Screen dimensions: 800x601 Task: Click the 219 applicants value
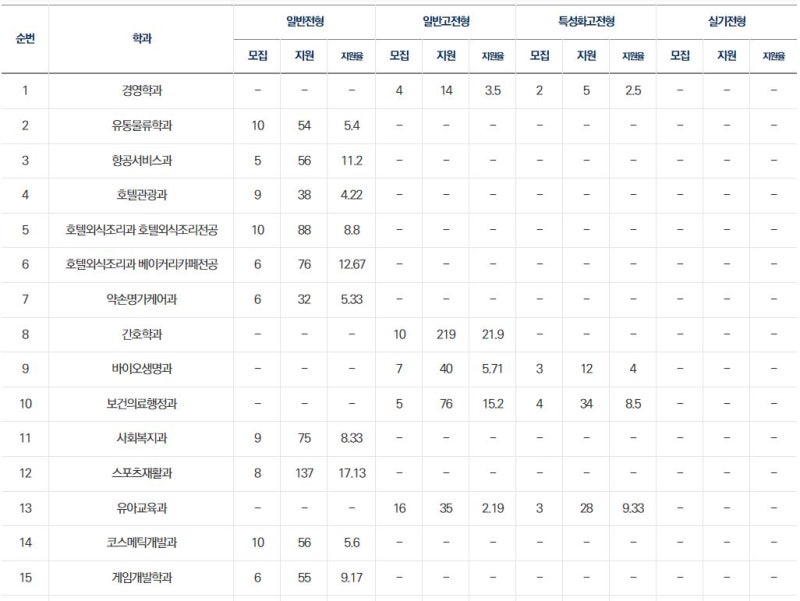tap(446, 334)
